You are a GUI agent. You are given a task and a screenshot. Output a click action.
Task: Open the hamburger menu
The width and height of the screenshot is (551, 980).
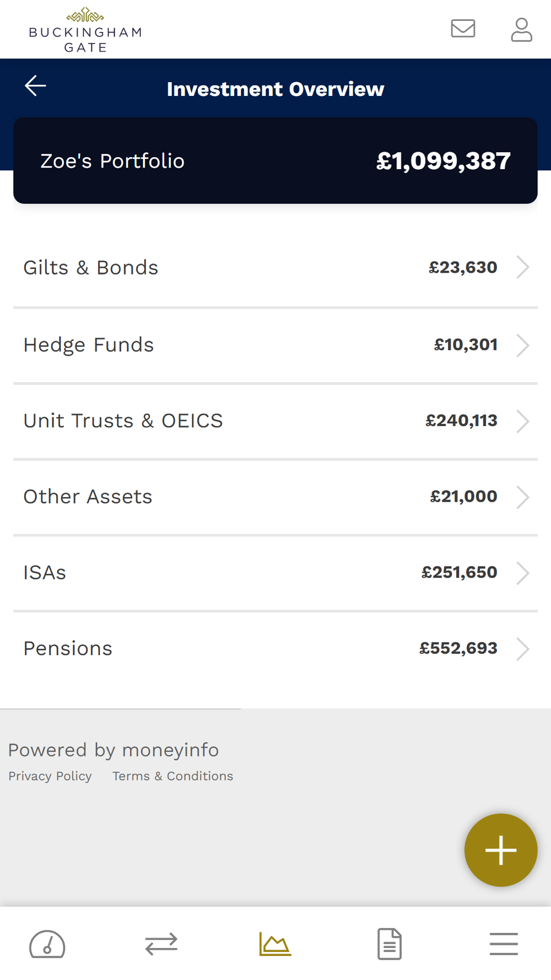point(504,944)
